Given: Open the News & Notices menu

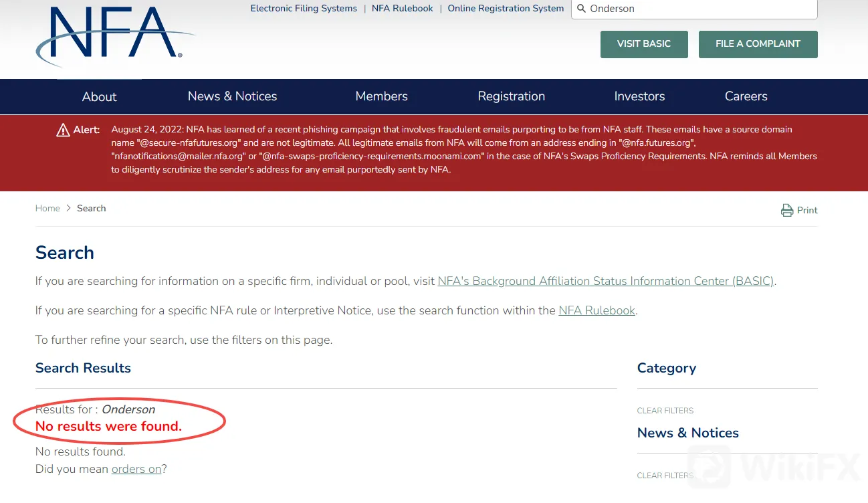Looking at the screenshot, I should click(x=232, y=96).
